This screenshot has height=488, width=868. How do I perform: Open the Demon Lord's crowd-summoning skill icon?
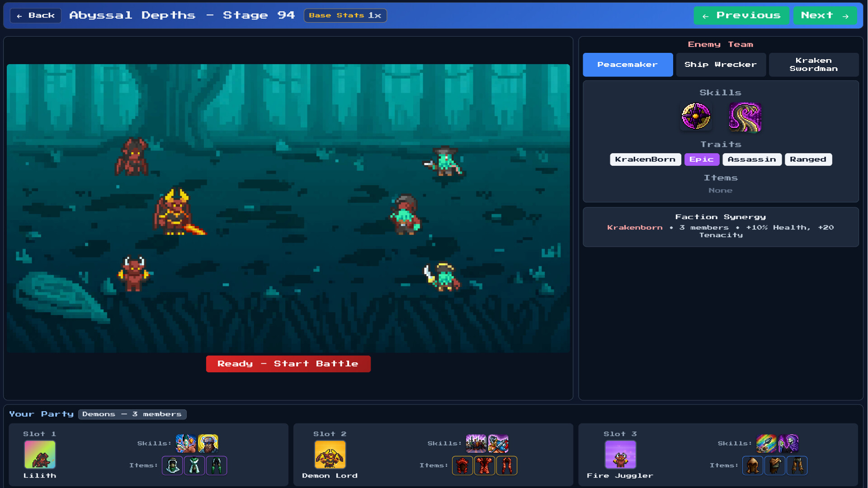tap(476, 443)
